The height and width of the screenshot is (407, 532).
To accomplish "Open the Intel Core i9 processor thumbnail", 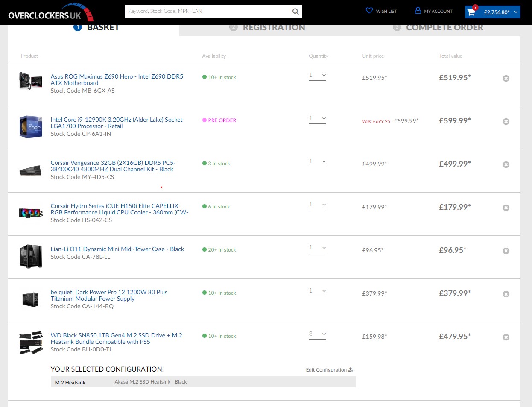I will point(31,126).
